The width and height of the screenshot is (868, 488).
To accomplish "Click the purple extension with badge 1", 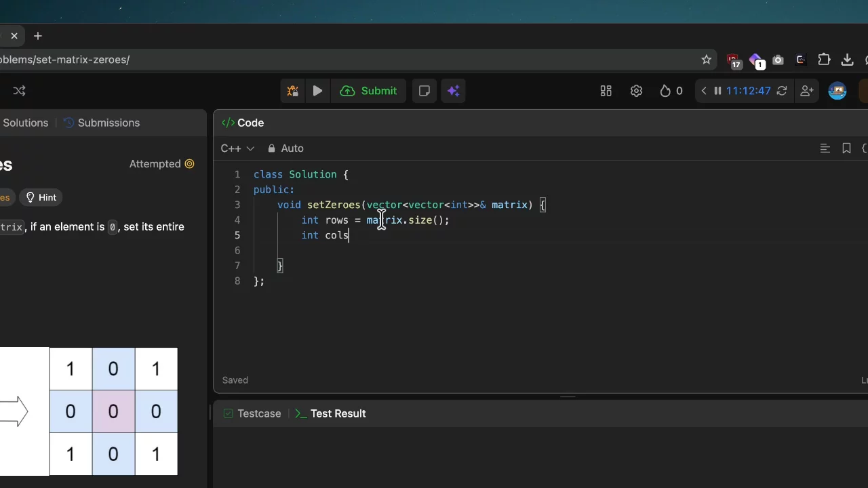I will (757, 61).
